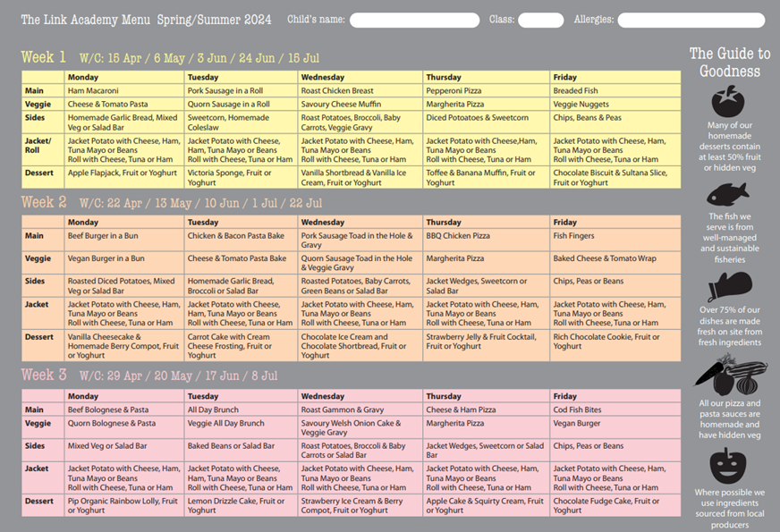Click Week 3 dates 'W/C: 29 Apr / 20 May'
Image resolution: width=780 pixels, height=532 pixels.
tap(135, 376)
